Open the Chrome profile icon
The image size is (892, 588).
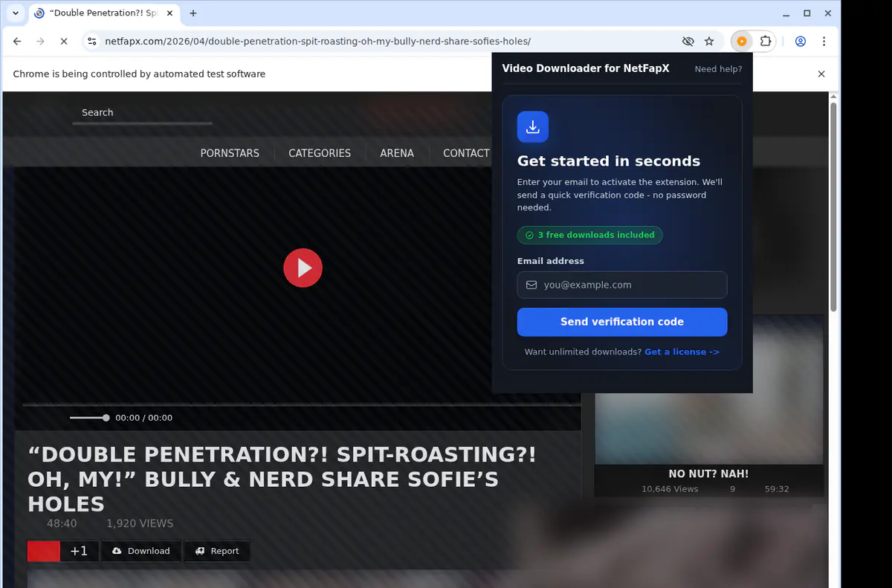coord(801,42)
